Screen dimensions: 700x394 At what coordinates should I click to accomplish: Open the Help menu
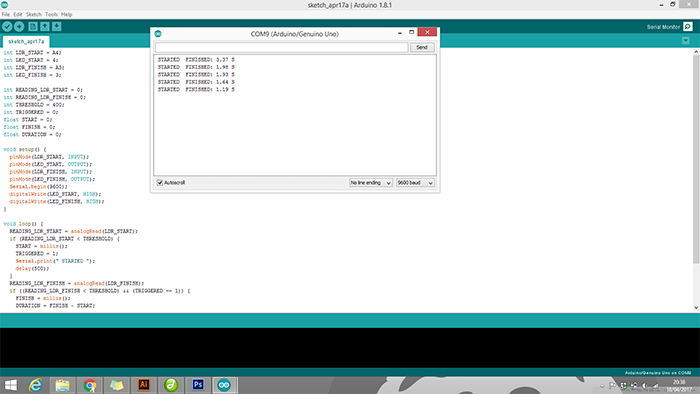67,14
